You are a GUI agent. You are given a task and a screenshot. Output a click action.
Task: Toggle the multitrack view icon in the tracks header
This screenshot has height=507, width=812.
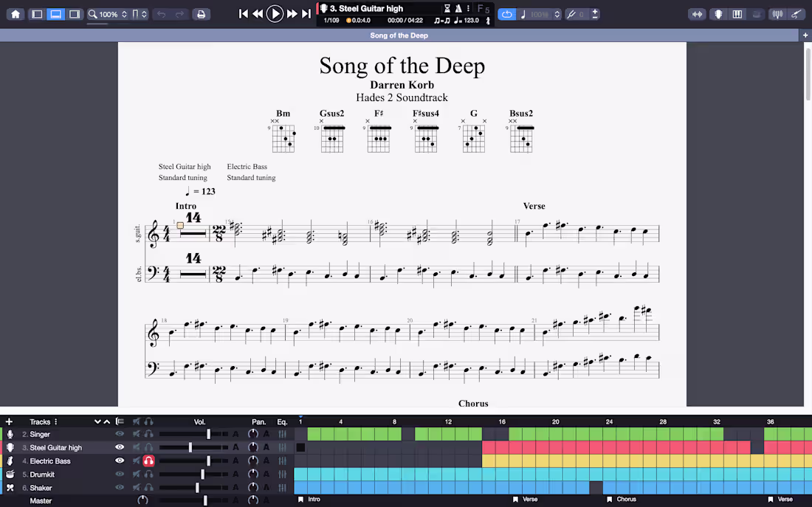point(120,421)
